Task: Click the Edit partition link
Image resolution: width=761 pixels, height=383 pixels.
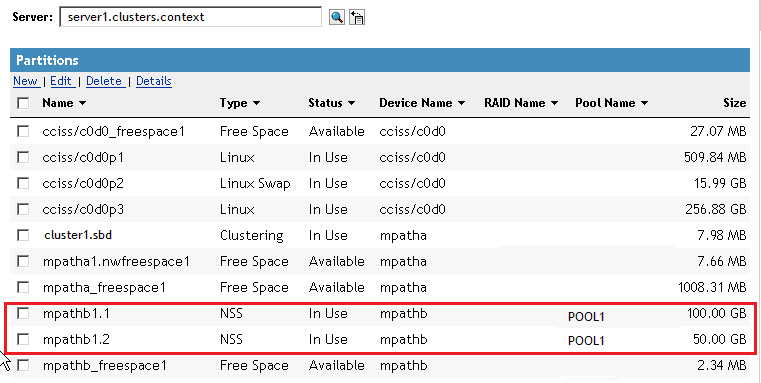Action: [62, 81]
